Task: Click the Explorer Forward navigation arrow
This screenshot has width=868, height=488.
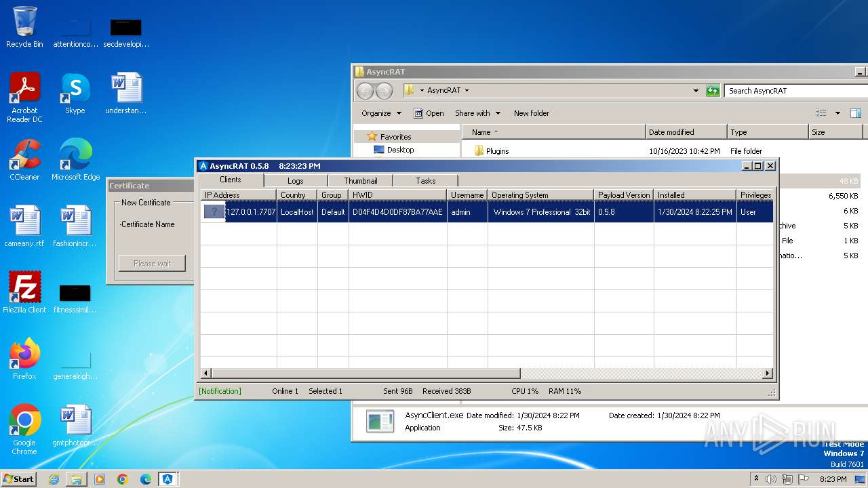Action: pos(384,90)
